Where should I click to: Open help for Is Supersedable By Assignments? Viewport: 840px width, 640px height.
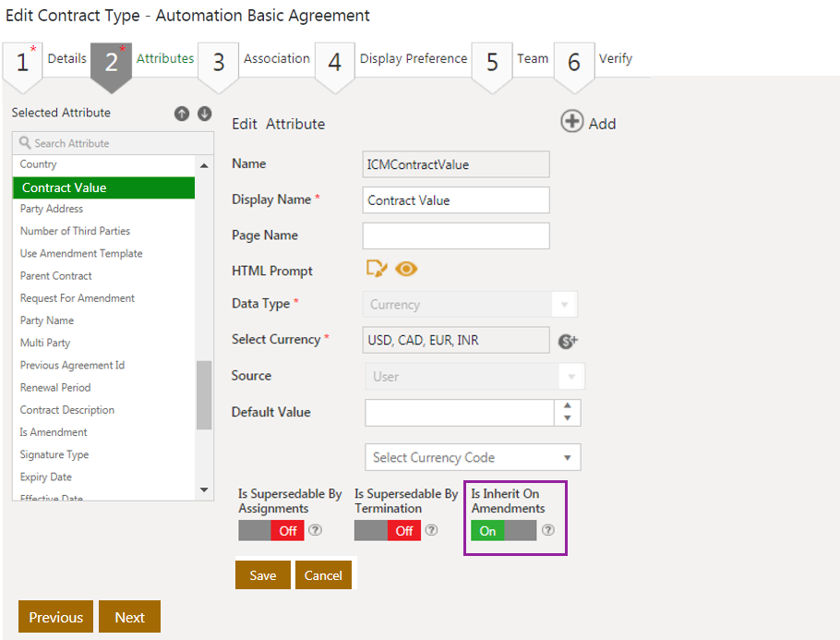pyautogui.click(x=315, y=530)
